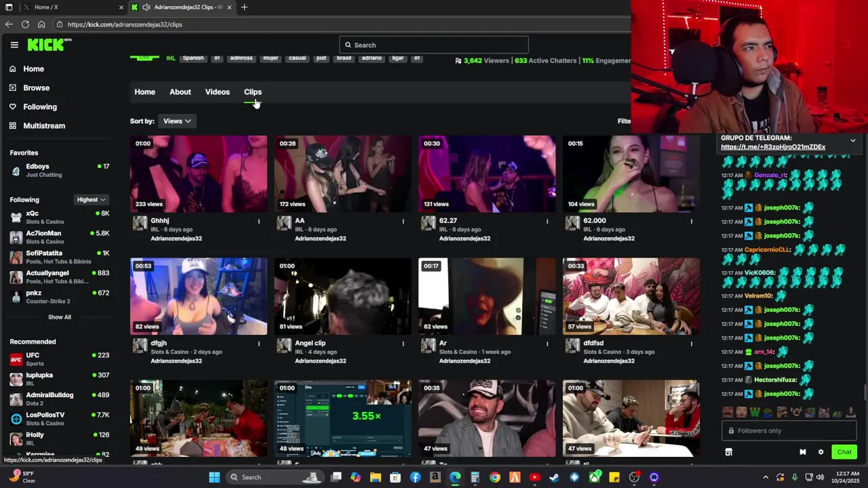Collapse the pinned Telegram message chevron

click(x=853, y=140)
